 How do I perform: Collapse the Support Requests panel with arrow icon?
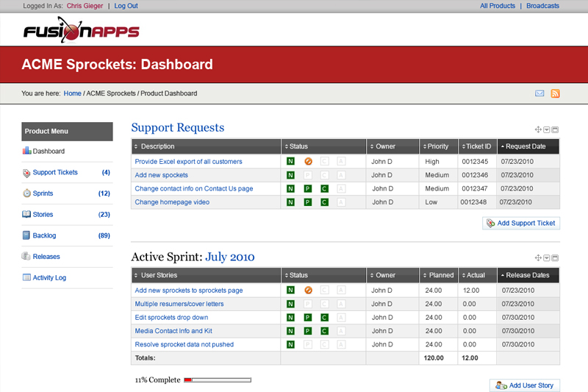(547, 129)
